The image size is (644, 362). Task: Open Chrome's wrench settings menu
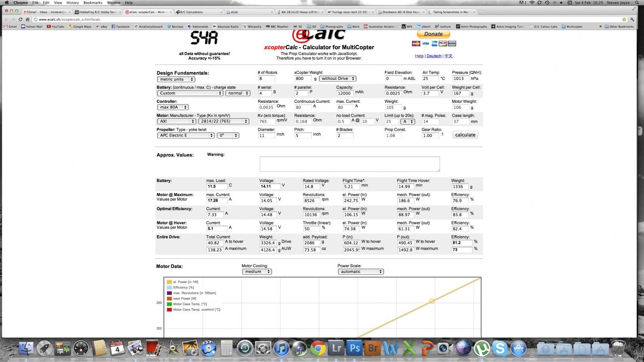point(632,19)
